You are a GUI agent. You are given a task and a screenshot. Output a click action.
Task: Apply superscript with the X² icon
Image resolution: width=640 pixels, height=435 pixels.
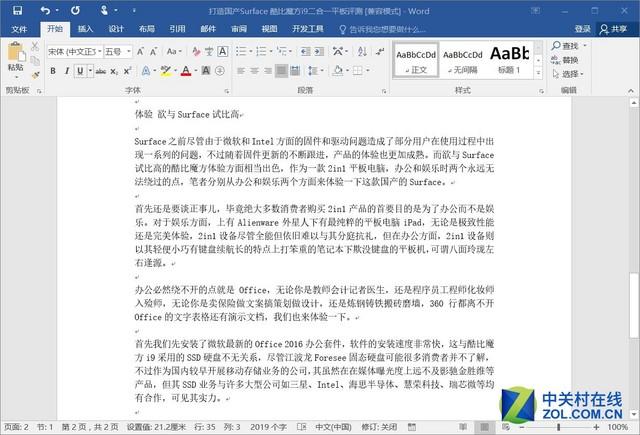coord(127,71)
